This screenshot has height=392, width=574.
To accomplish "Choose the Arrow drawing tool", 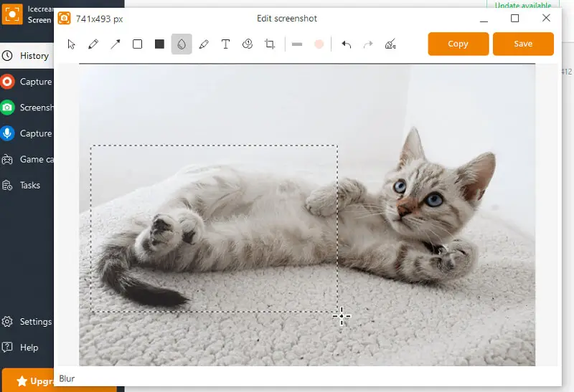I will tap(116, 44).
